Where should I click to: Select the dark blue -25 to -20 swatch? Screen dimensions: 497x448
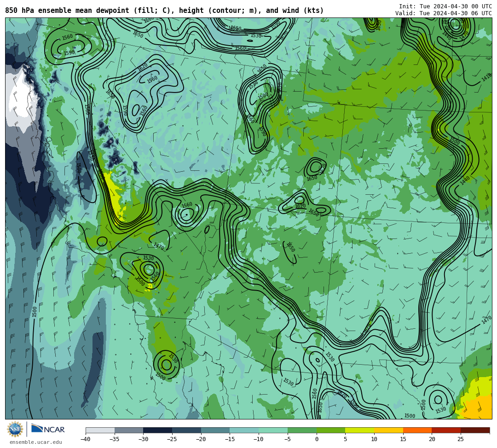[187, 430]
